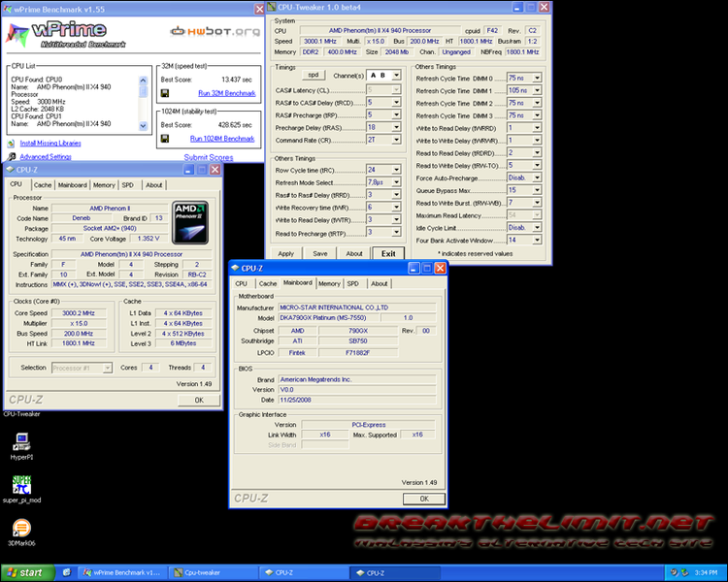This screenshot has height=582, width=728.
Task: Open Mainboard tab in left CPU-Z window
Action: 73,185
